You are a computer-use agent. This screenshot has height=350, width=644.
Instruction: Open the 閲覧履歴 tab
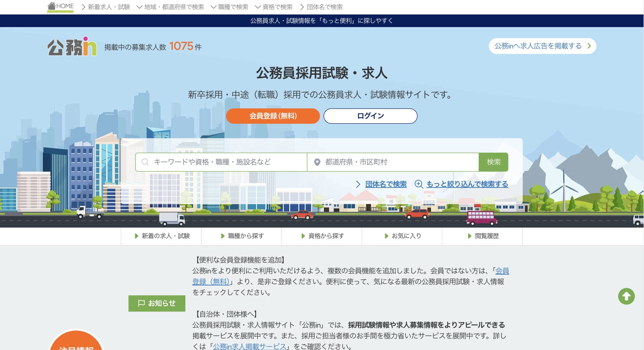click(x=482, y=236)
